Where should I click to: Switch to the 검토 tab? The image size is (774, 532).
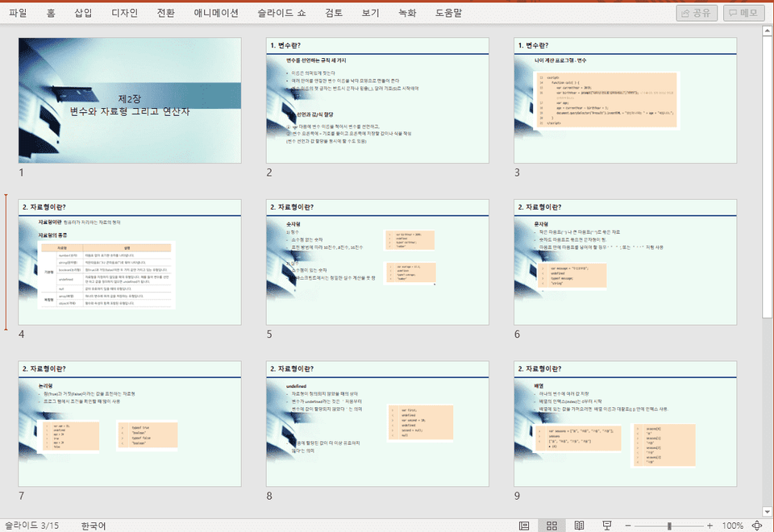334,13
